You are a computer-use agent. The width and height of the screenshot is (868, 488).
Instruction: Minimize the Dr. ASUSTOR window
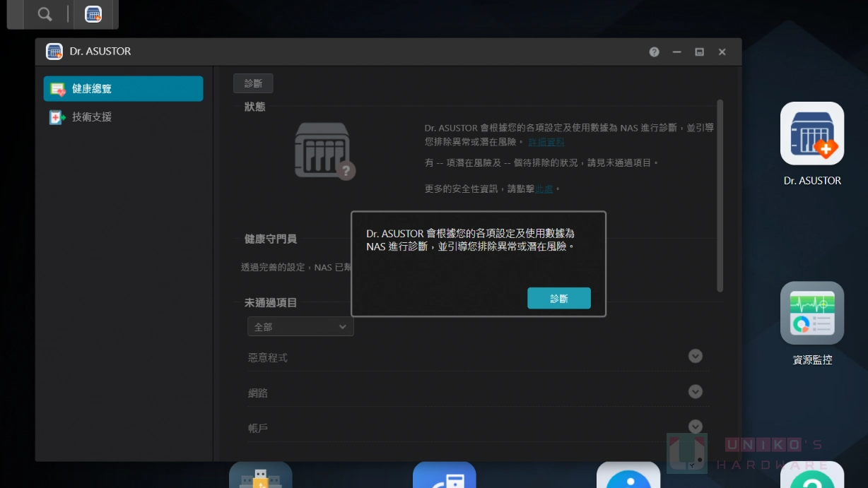(677, 52)
